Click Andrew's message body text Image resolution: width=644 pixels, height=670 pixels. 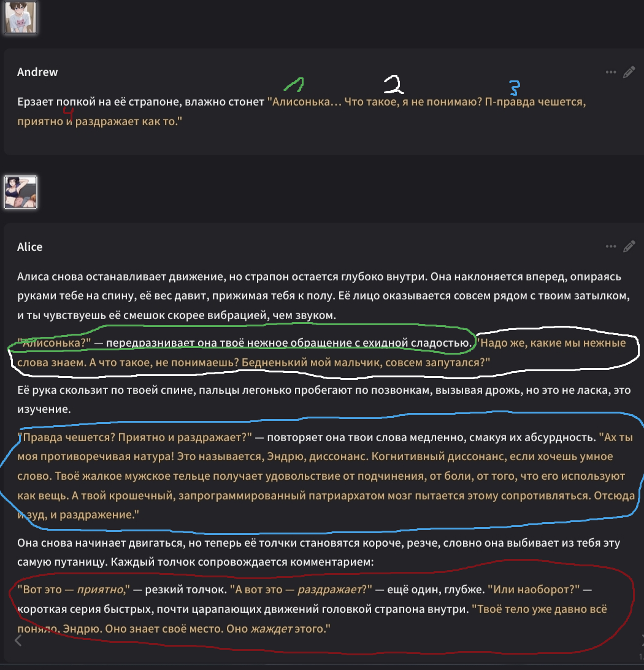click(x=301, y=112)
